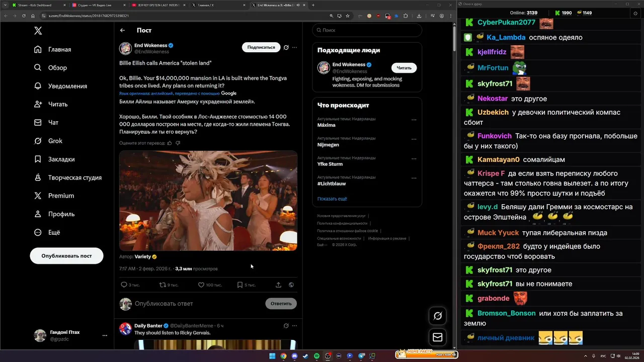Click Показать ещё link

pos(332,199)
